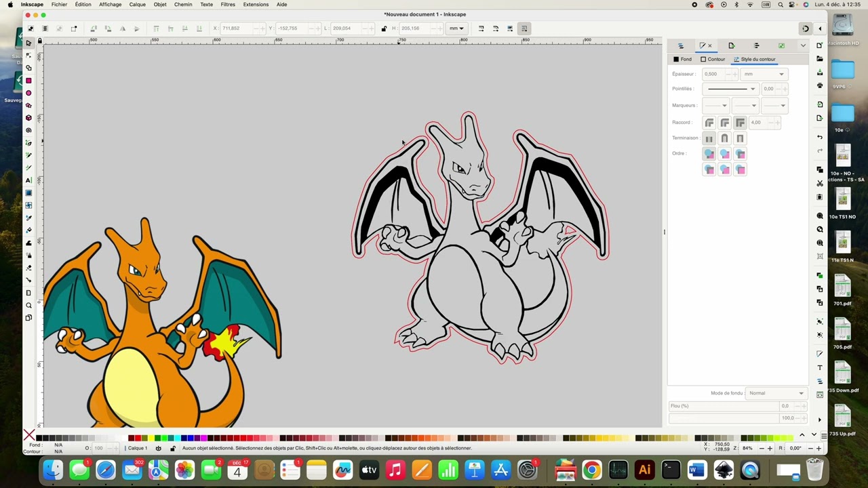Close the Fill and Stroke panel tab
Viewport: 868px width, 488px height.
tap(710, 45)
